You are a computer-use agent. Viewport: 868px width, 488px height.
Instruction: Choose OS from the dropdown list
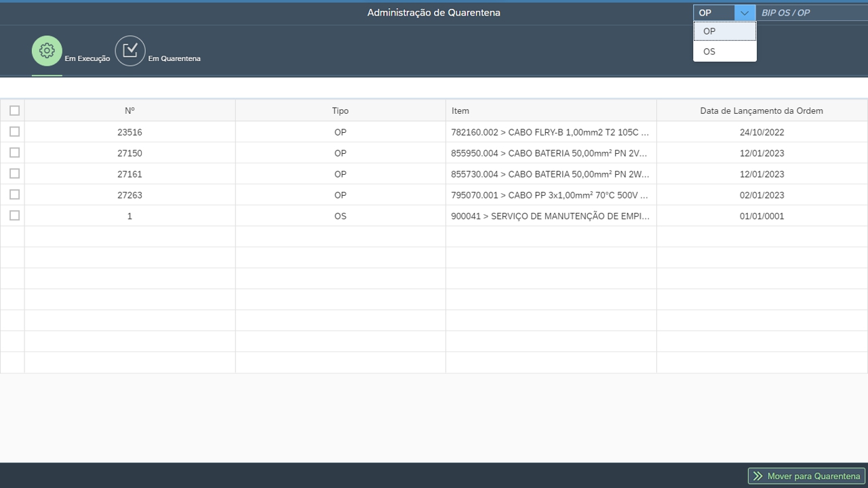pos(709,52)
